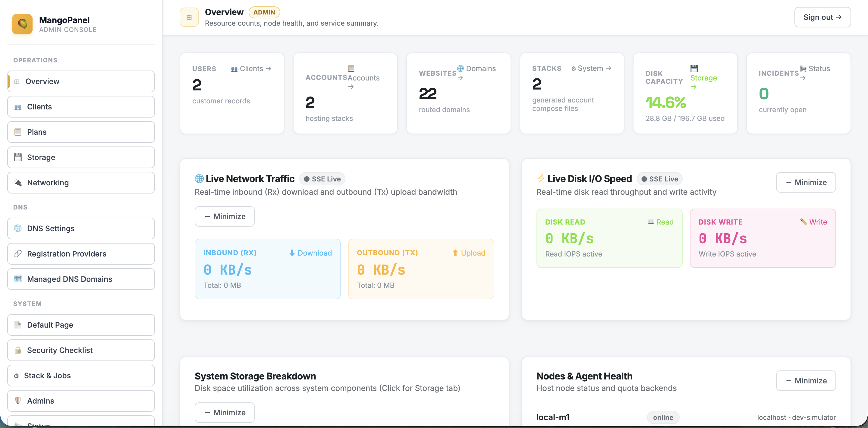Collapse the Live Disk I/O Speed panel
The height and width of the screenshot is (428, 868).
click(806, 182)
